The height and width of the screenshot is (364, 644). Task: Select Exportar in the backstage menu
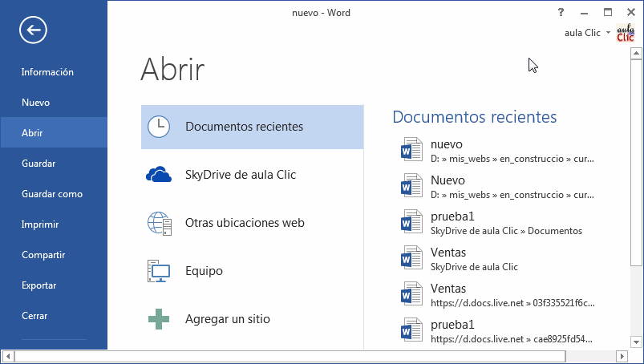coord(38,285)
